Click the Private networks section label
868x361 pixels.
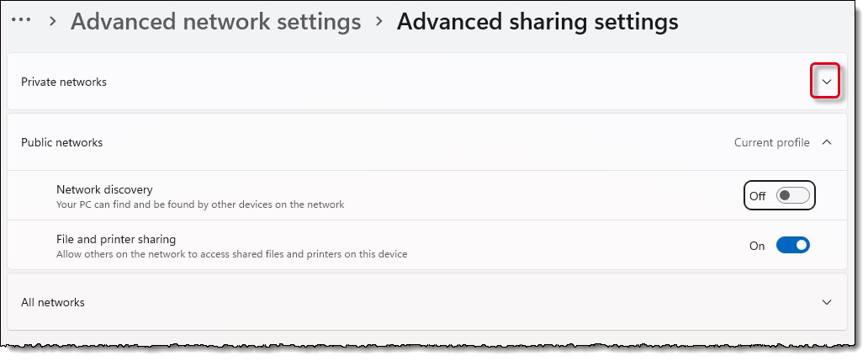click(64, 82)
